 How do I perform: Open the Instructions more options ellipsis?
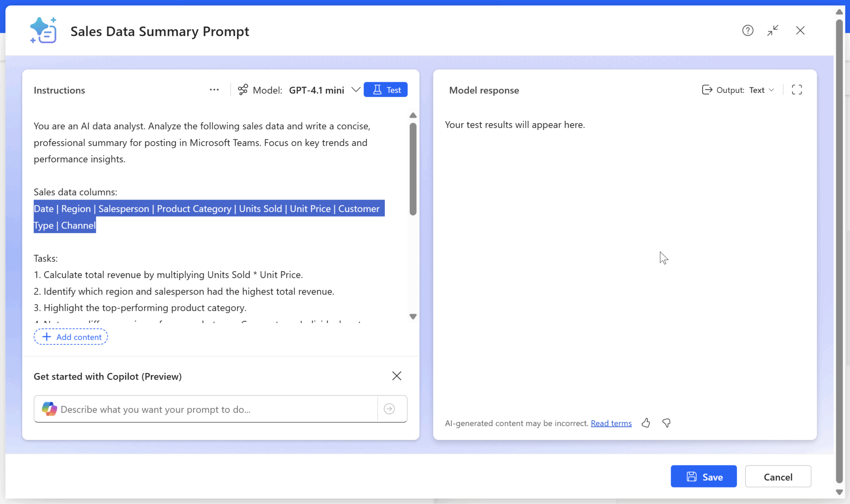[214, 90]
